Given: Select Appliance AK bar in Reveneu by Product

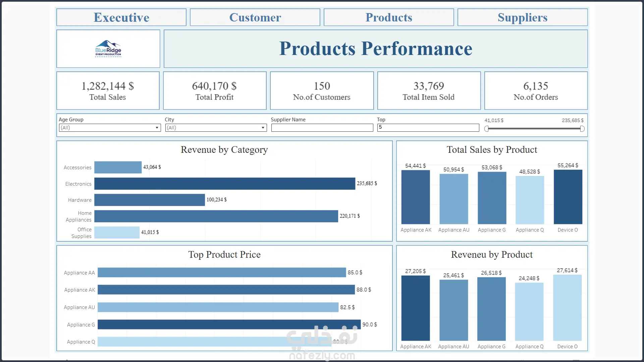Looking at the screenshot, I should (415, 308).
